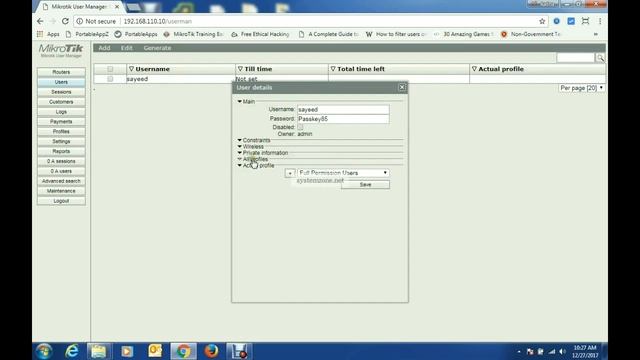Screen dimensions: 640x360
Task: Open the Per page dropdown
Action: 581,88
